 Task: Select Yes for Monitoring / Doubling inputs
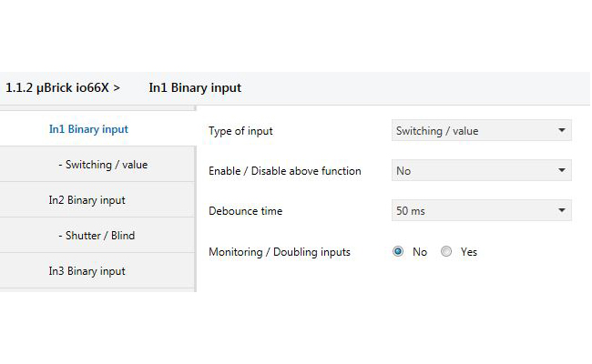(x=446, y=252)
